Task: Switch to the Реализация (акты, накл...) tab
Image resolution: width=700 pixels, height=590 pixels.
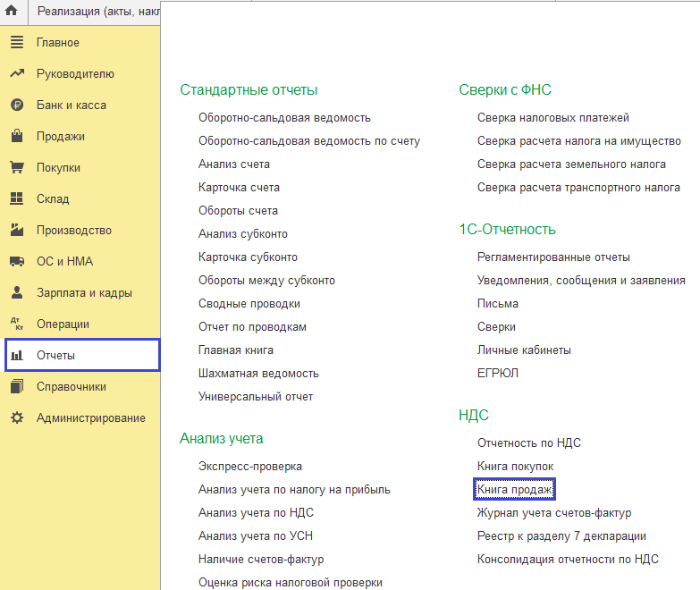Action: 98,12
